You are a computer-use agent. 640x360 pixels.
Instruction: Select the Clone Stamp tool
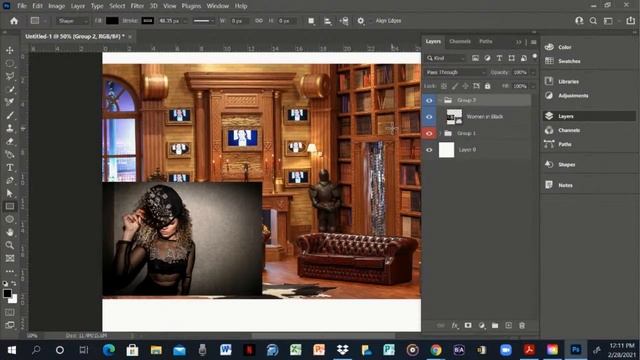10,128
